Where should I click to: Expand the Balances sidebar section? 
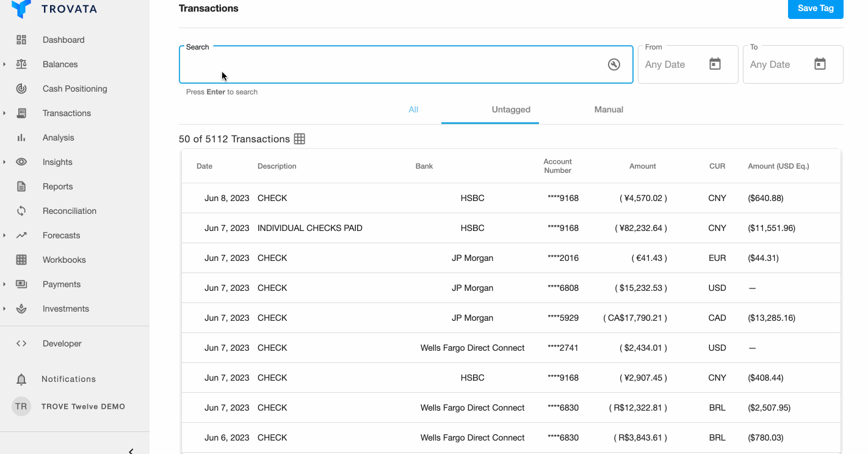pyautogui.click(x=5, y=64)
